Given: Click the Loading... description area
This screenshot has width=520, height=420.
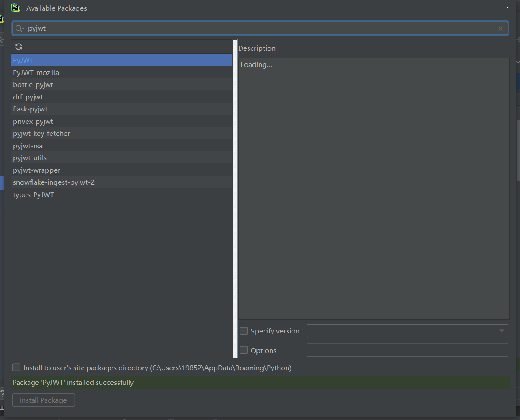Looking at the screenshot, I should click(x=374, y=188).
